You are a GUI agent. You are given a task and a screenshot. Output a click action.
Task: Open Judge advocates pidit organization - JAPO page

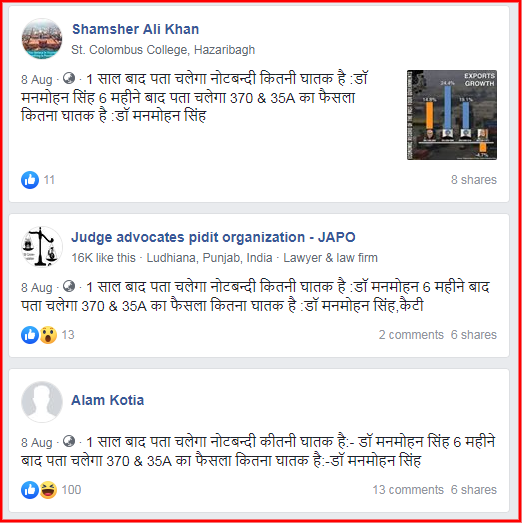click(213, 237)
